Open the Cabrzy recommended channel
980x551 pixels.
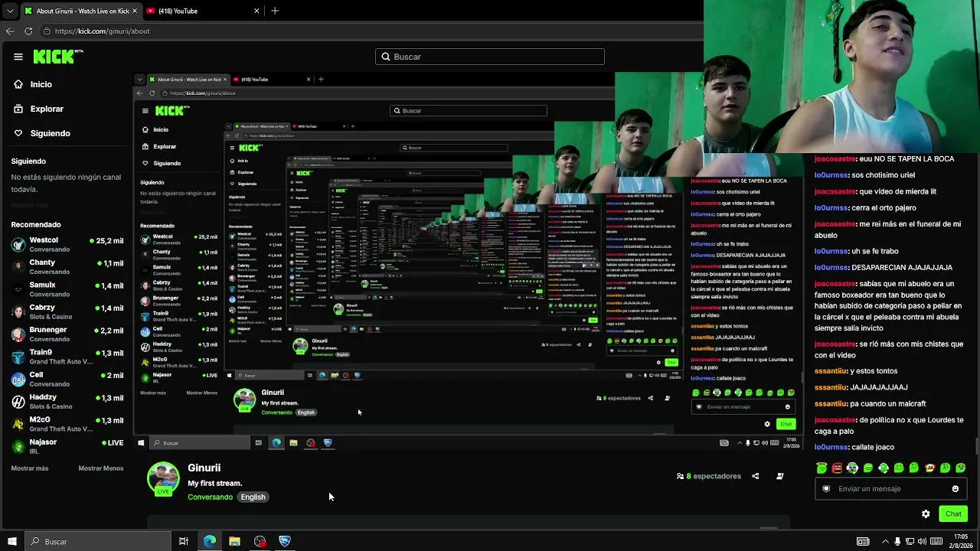click(x=67, y=312)
